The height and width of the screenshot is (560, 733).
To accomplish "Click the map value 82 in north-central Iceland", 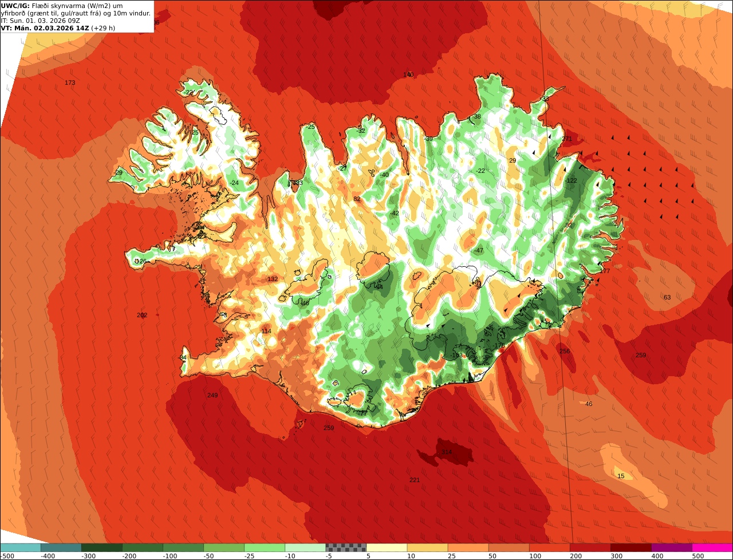I will [357, 199].
